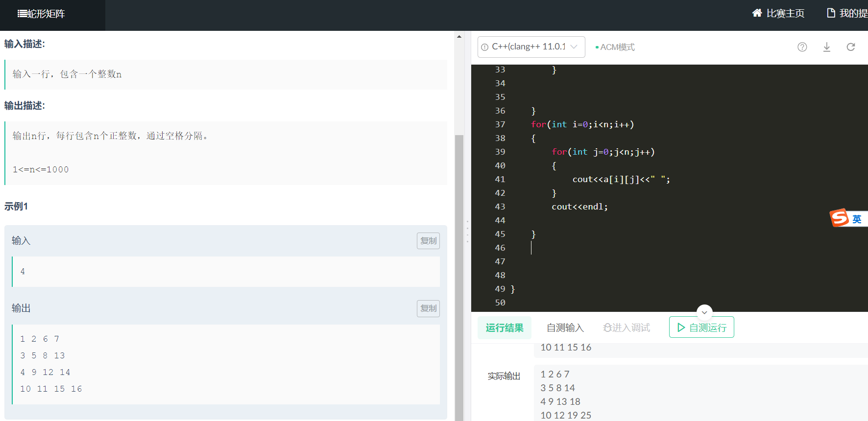
Task: Click sample output row '3 5 8 13'
Action: (x=43, y=355)
